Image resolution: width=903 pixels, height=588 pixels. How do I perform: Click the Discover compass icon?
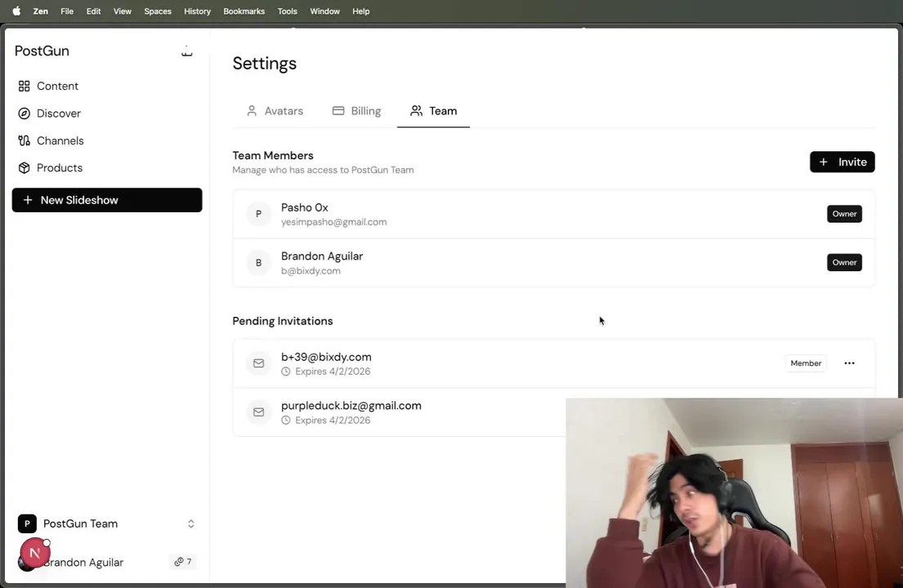click(25, 114)
